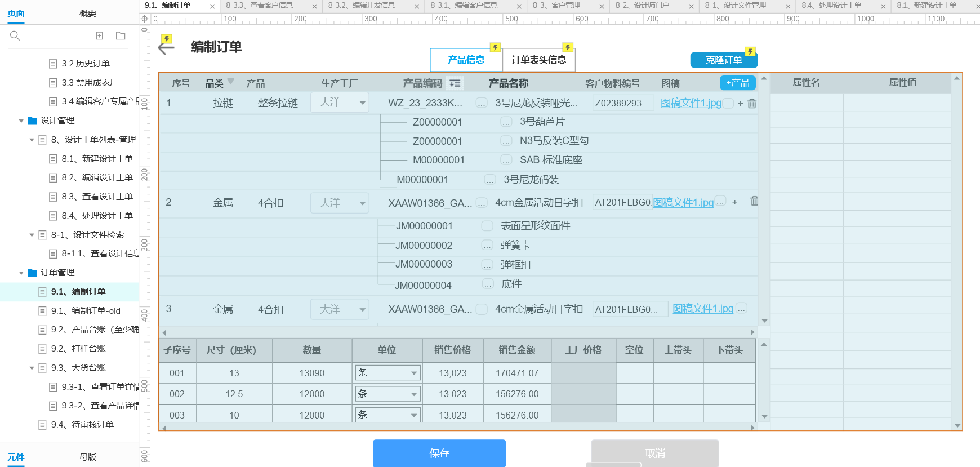Switch to the 8-2、设计师门户 document tab
The width and height of the screenshot is (980, 467).
point(642,6)
